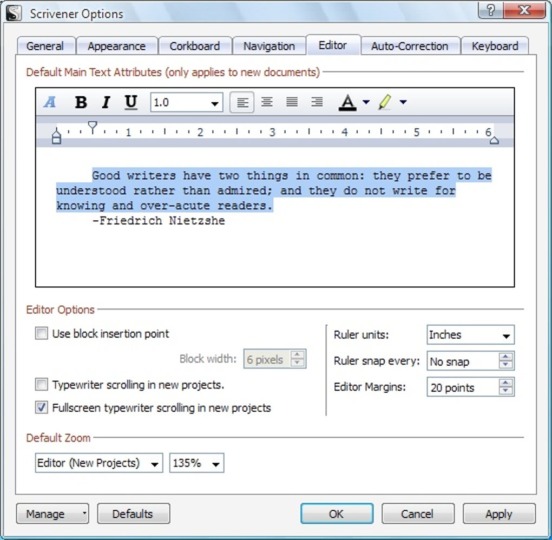Screen dimensions: 552x540
Task: Switch to the Auto-Correction tab
Action: 410,46
